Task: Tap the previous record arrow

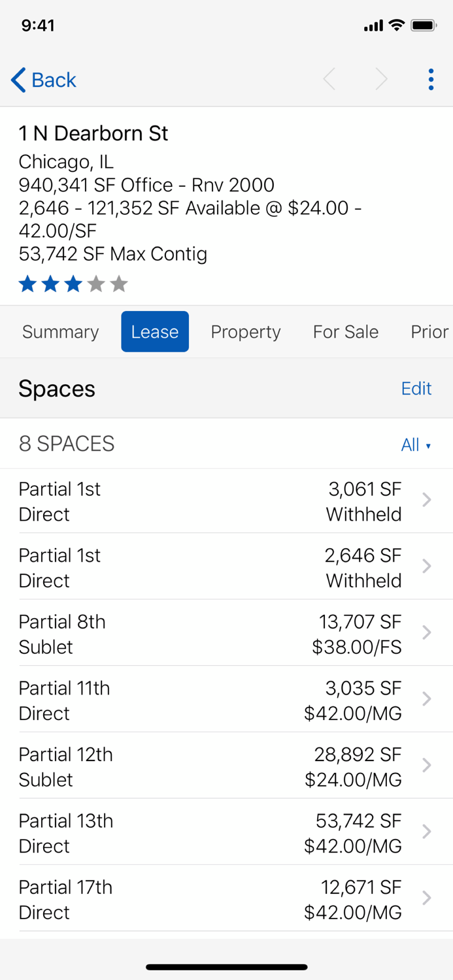Action: (329, 79)
